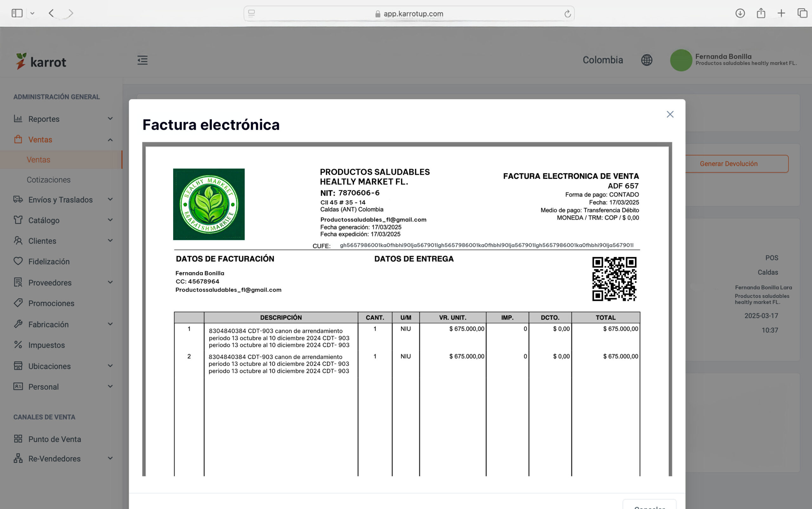Click the invoice QR code

[x=614, y=279]
